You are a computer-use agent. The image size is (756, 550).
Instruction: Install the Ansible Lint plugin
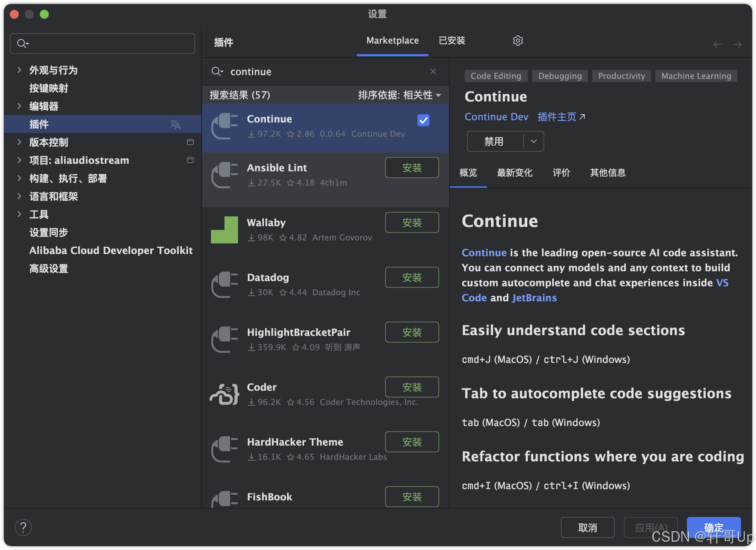(412, 168)
